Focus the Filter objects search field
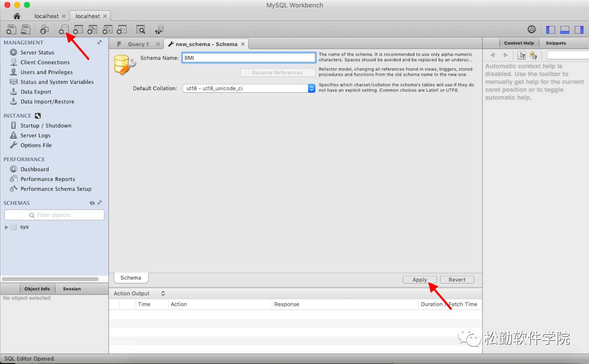Image resolution: width=589 pixels, height=364 pixels. [54, 215]
